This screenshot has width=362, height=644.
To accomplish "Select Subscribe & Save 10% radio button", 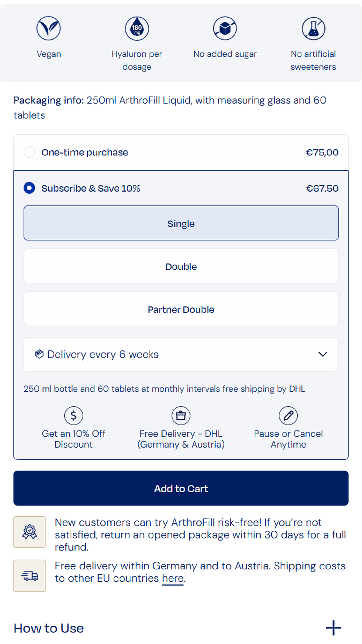I will coord(29,188).
